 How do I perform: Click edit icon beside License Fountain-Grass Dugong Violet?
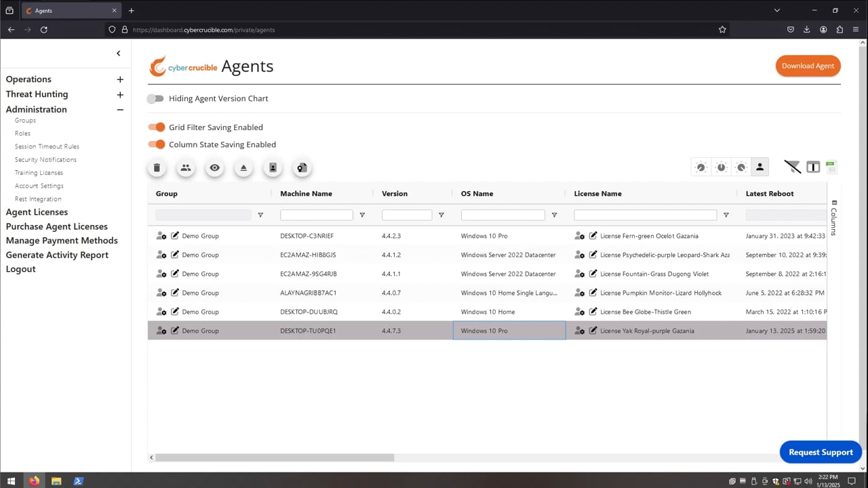coord(593,274)
